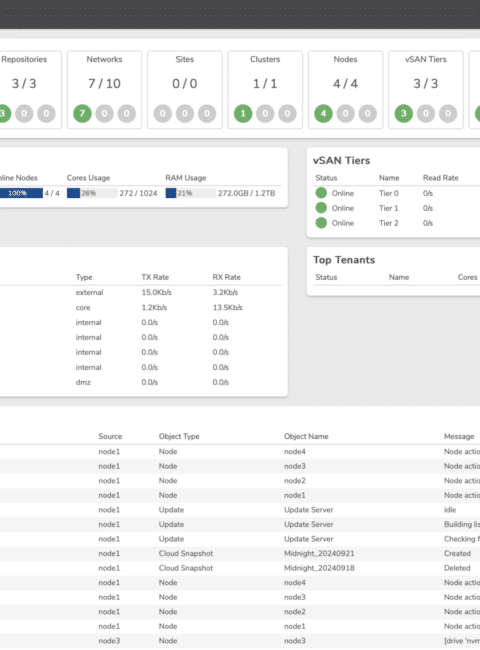Open the Sites 0 / 0 card
This screenshot has height=650, width=480.
185,90
